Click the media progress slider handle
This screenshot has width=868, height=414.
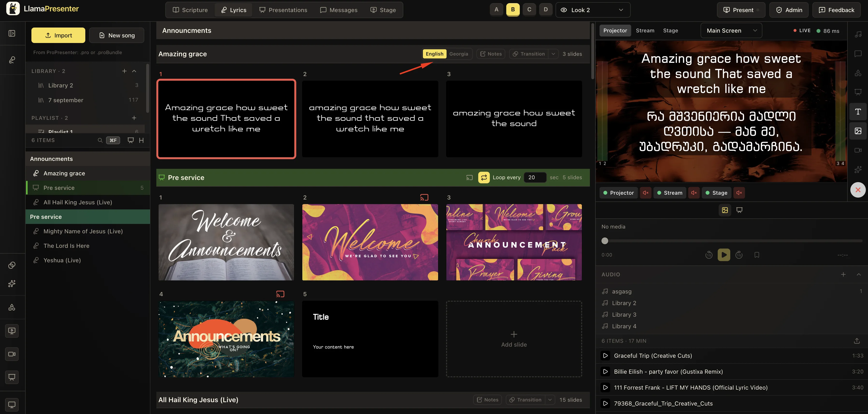click(x=605, y=241)
